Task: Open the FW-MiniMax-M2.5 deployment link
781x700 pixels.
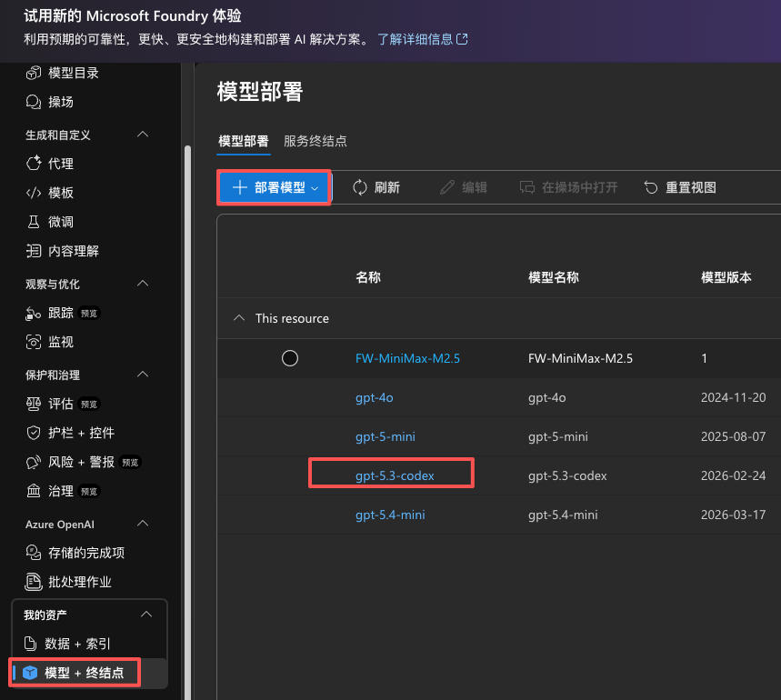Action: tap(407, 358)
